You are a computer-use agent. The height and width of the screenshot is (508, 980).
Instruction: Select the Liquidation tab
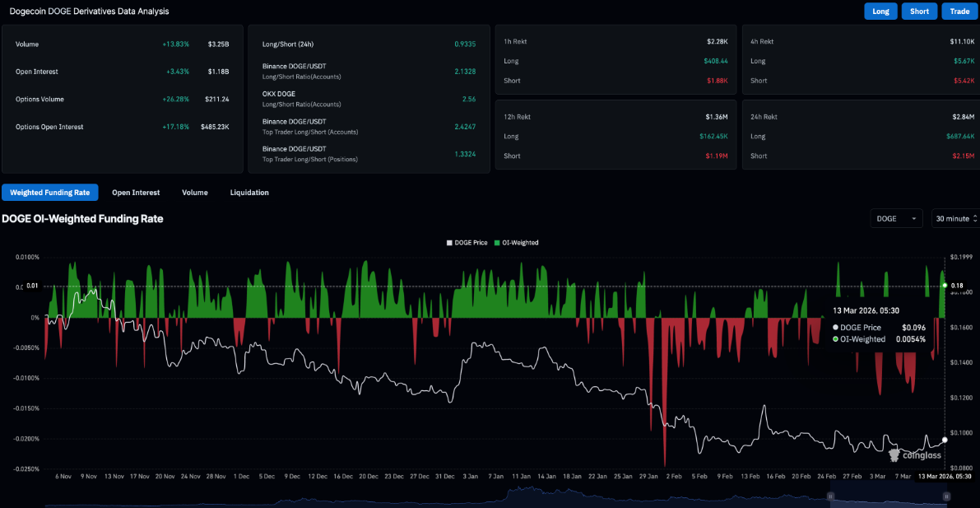pos(249,192)
